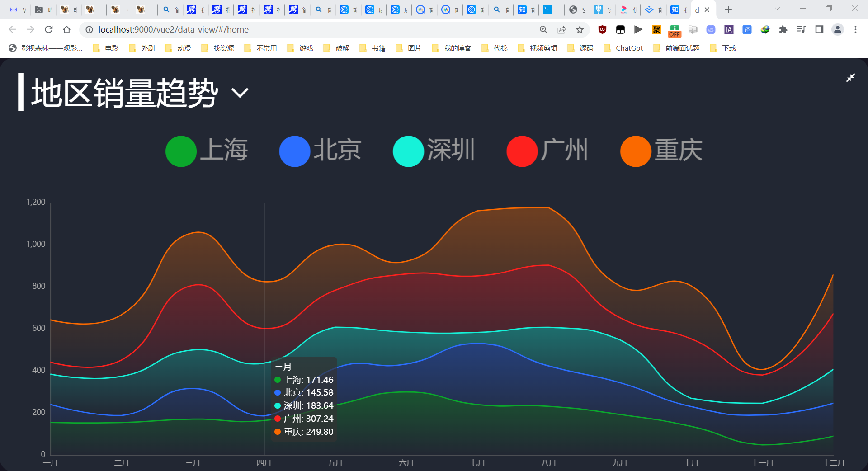Open the green OFF badge extension
The height and width of the screenshot is (471, 868).
pyautogui.click(x=675, y=30)
